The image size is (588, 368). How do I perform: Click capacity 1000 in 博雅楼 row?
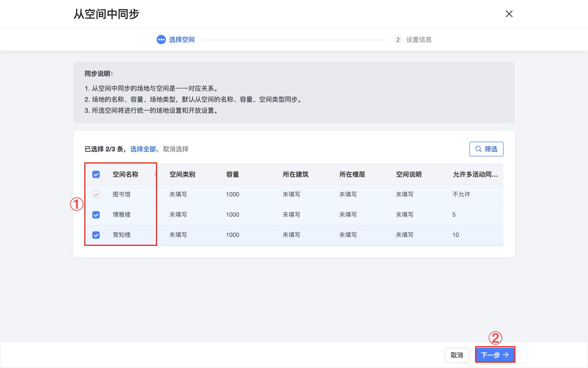232,215
